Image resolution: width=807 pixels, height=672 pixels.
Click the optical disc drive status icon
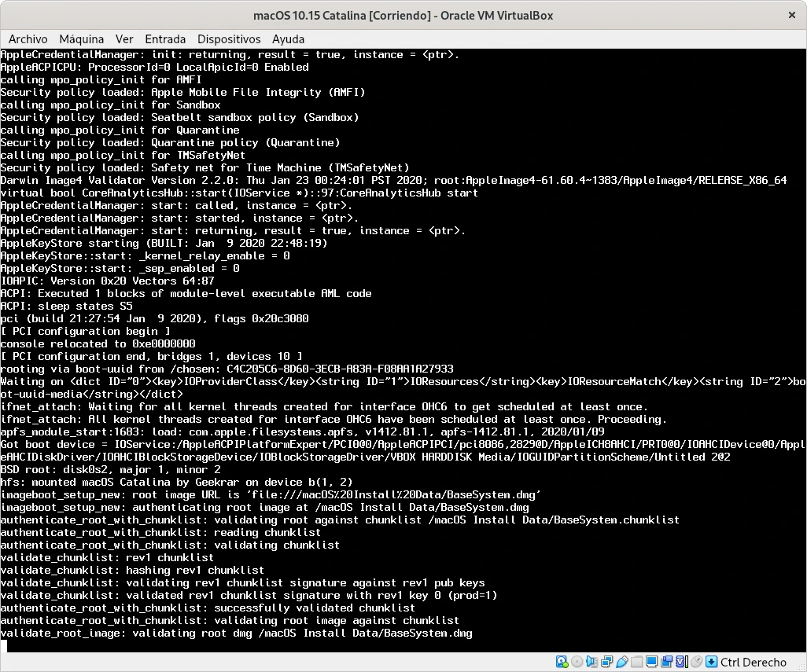[x=577, y=663]
